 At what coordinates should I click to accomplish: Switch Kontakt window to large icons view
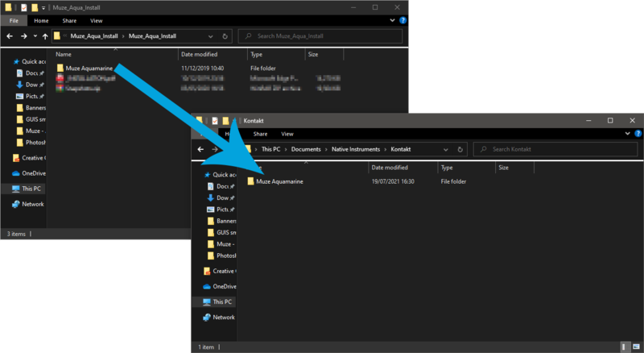point(636,347)
